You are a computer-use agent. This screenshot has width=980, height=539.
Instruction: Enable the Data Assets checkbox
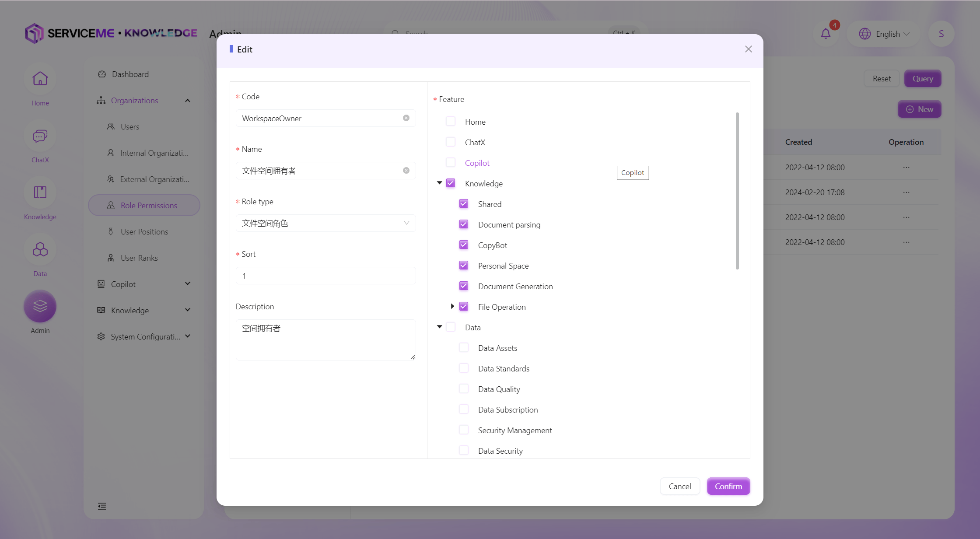pos(464,348)
